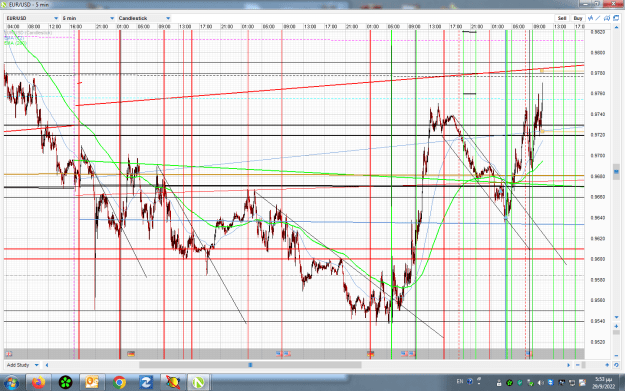
Task: Click the reset chart view icon
Action: [616, 365]
